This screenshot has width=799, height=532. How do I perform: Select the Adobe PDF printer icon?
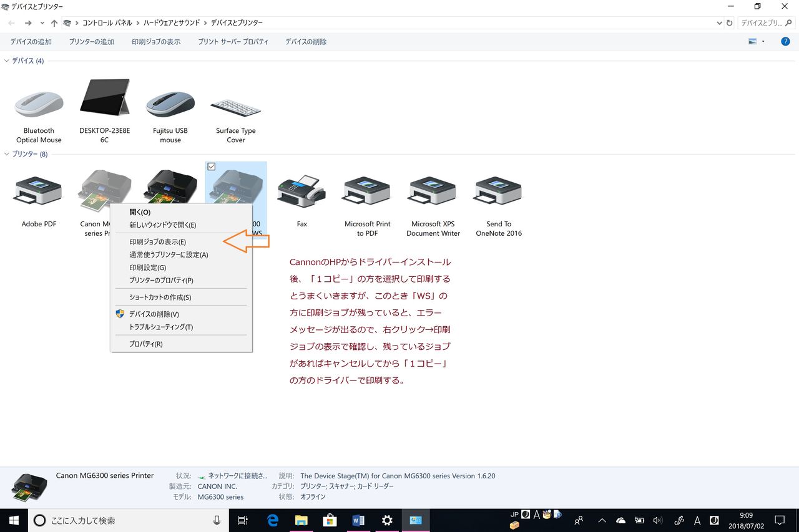(39, 191)
